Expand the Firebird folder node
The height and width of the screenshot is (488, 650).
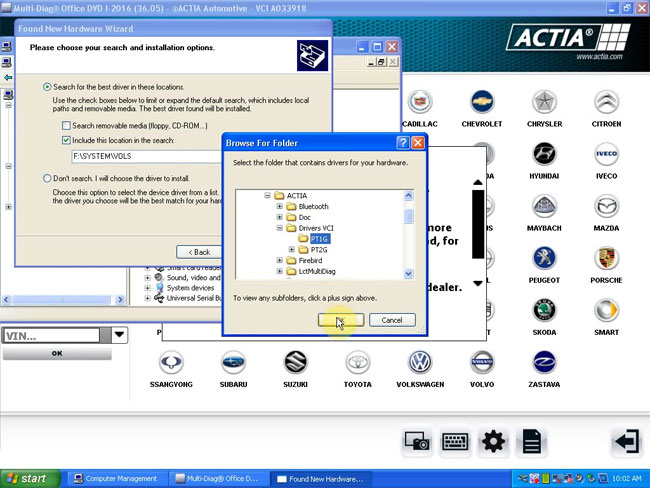point(279,260)
